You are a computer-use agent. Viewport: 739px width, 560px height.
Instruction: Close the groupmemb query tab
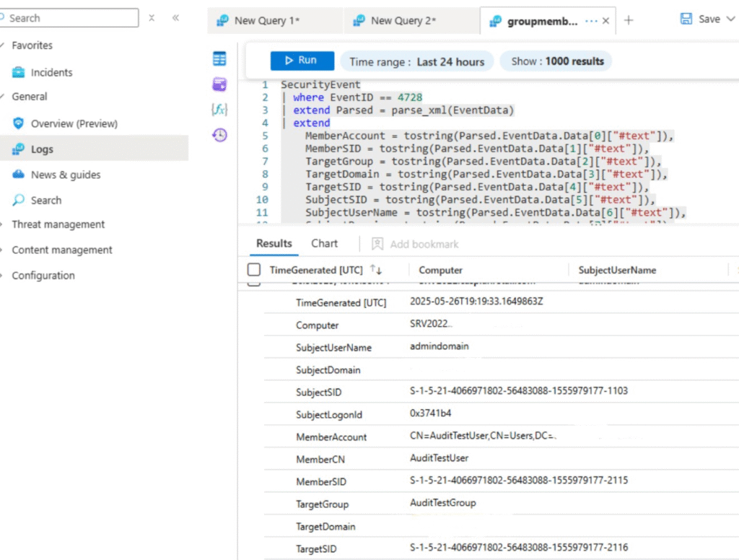tap(606, 21)
